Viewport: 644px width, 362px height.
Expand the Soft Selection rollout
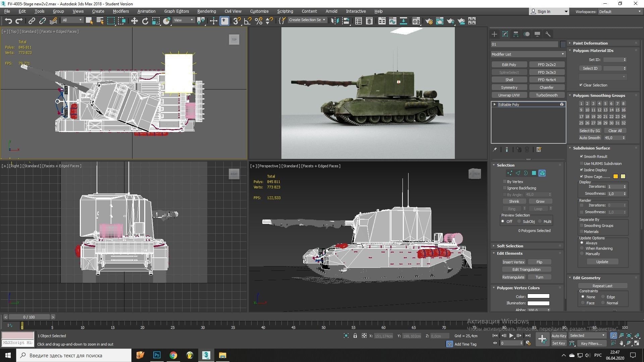(510, 246)
